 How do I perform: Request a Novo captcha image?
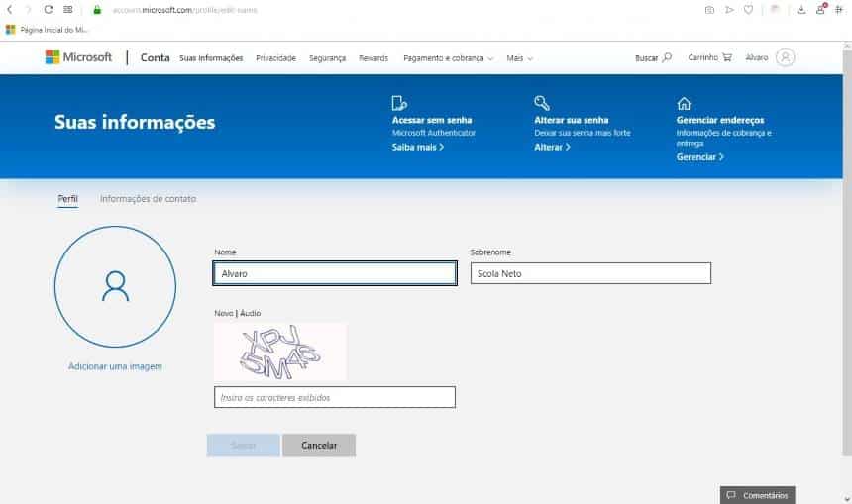point(223,313)
